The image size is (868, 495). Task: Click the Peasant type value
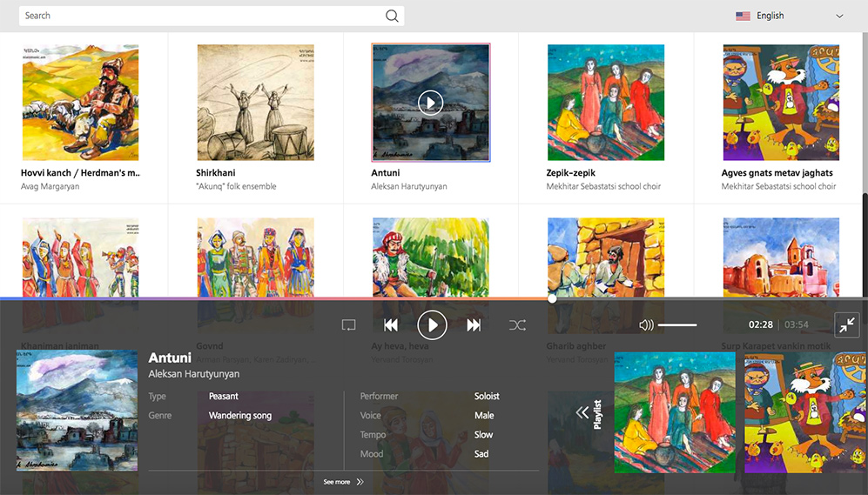coord(223,396)
